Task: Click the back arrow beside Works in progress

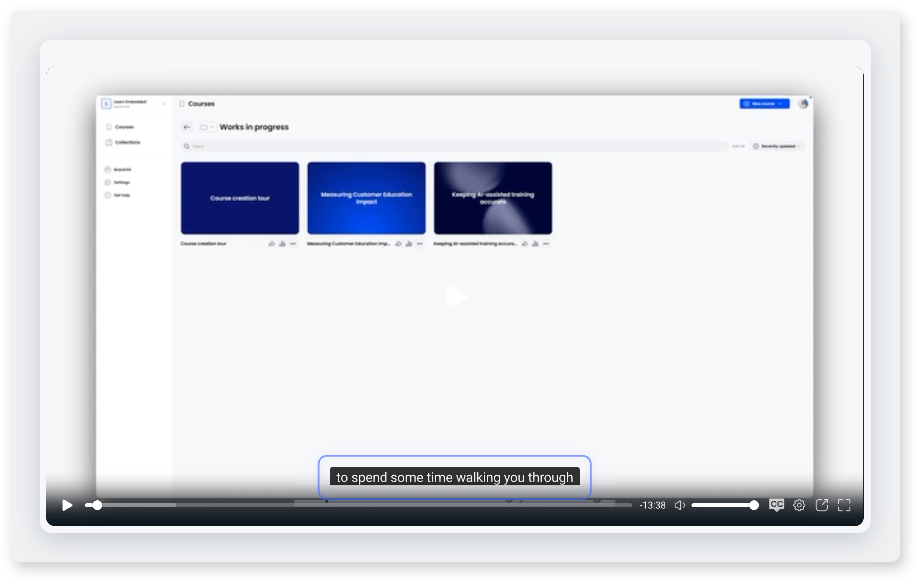Action: click(x=187, y=127)
